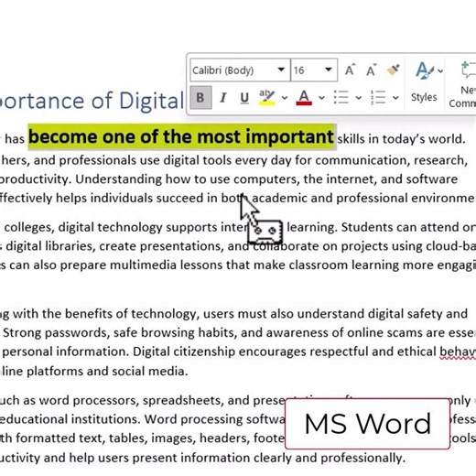This screenshot has width=476, height=476.
Task: Click the words 'Strong passwords'
Action: click(56, 333)
